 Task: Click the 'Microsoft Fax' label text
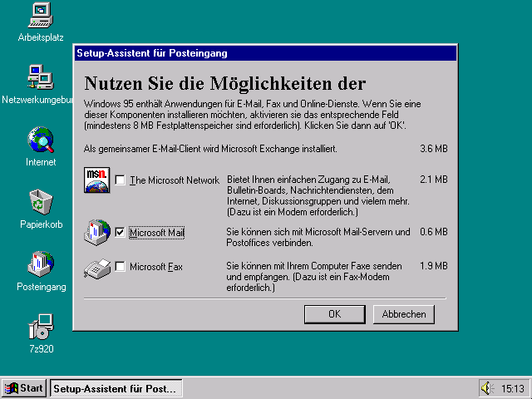(x=156, y=267)
